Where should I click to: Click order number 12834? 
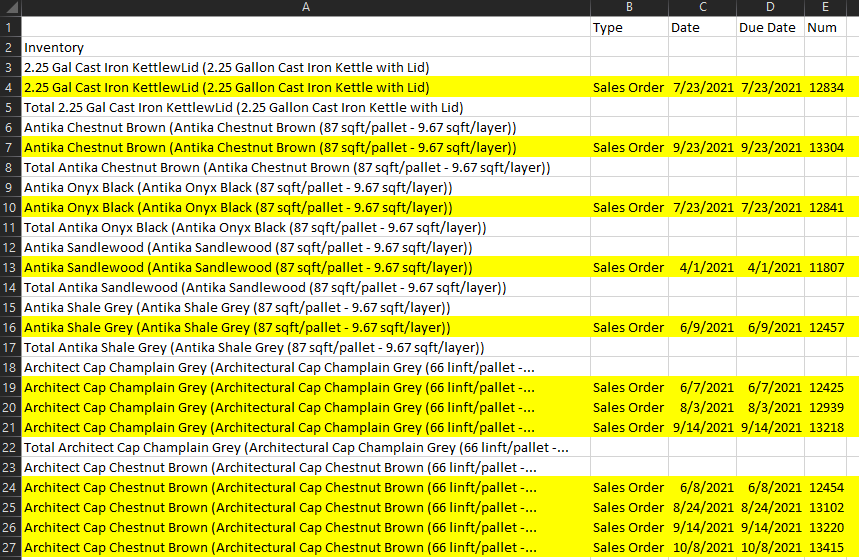tap(825, 87)
